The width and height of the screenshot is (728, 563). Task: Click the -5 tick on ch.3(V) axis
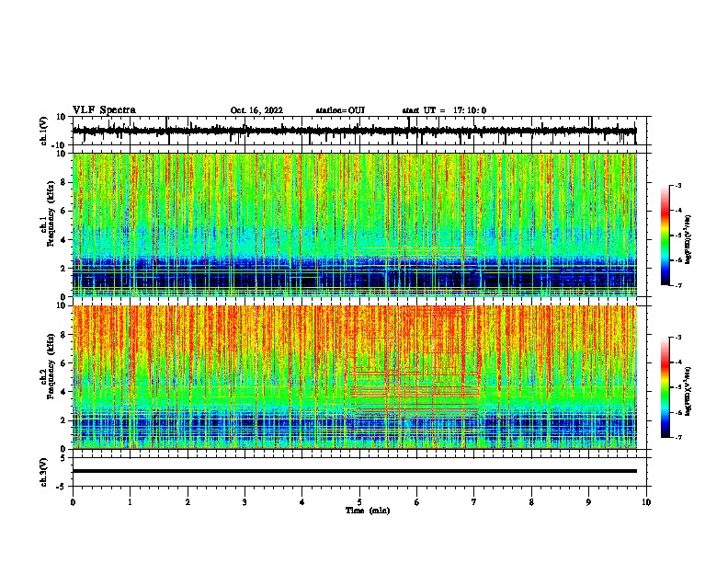coord(62,487)
